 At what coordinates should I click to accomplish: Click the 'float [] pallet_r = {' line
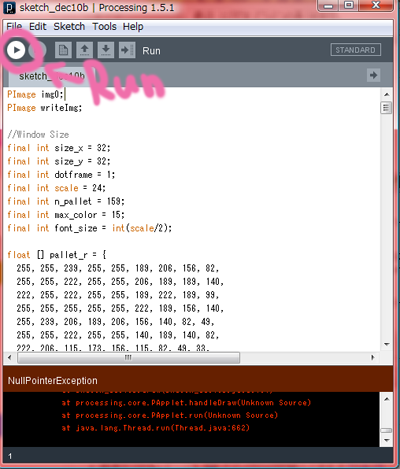click(x=57, y=255)
